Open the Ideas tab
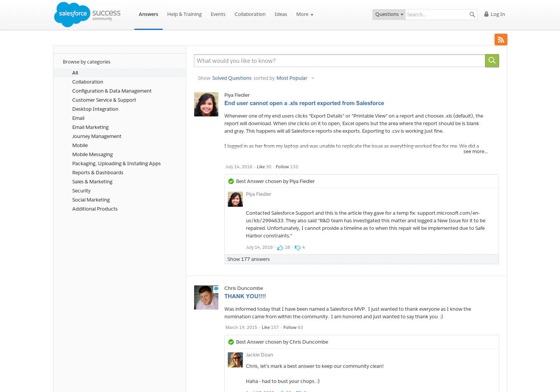Screen dimensions: 560x392 [281, 14]
